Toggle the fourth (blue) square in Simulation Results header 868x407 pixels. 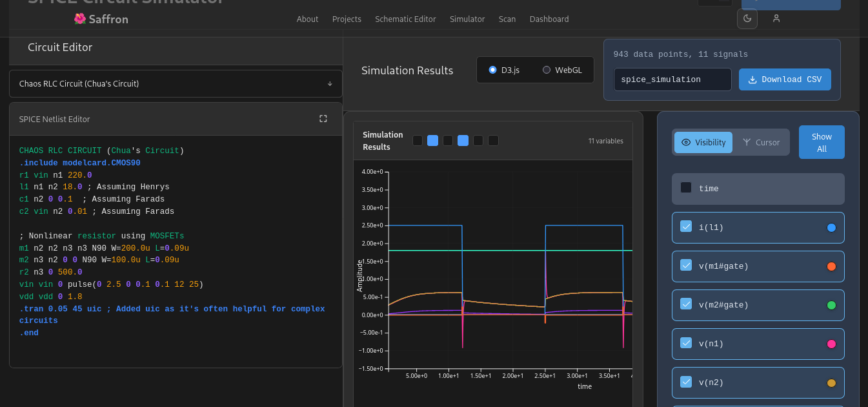click(x=463, y=140)
